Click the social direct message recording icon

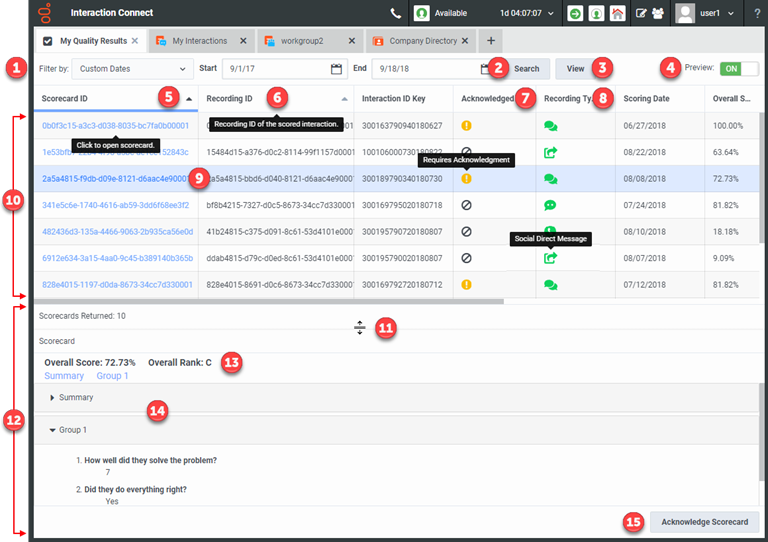coord(551,257)
